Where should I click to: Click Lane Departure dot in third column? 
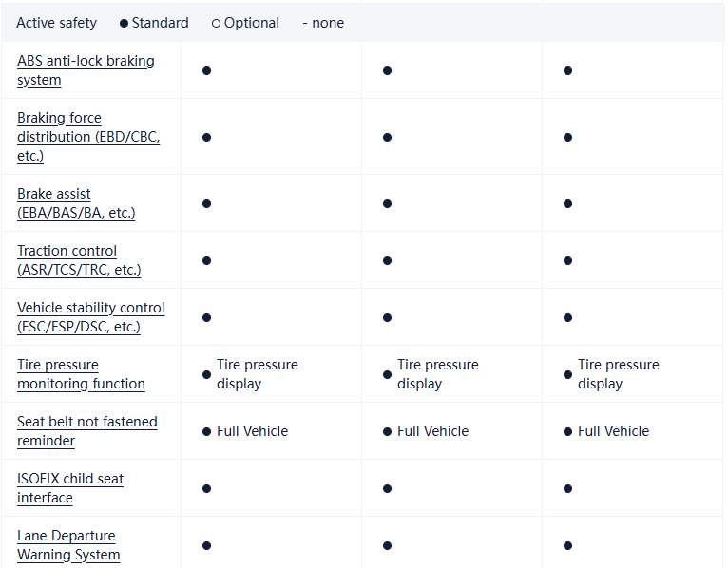(567, 545)
